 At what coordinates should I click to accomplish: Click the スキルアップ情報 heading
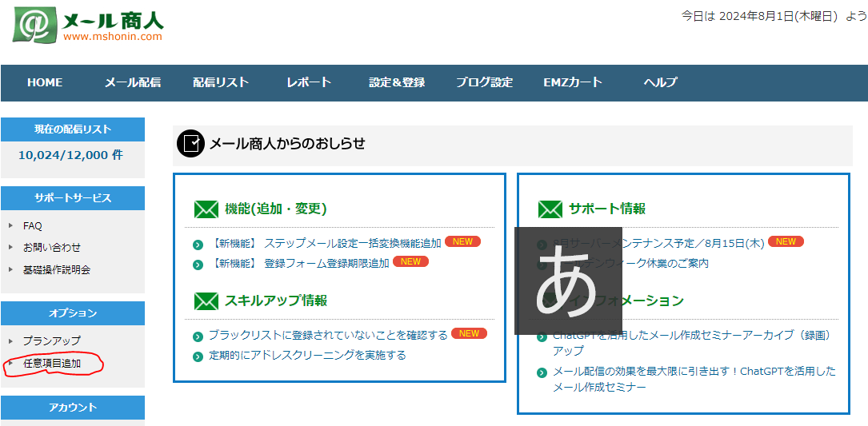tap(276, 301)
